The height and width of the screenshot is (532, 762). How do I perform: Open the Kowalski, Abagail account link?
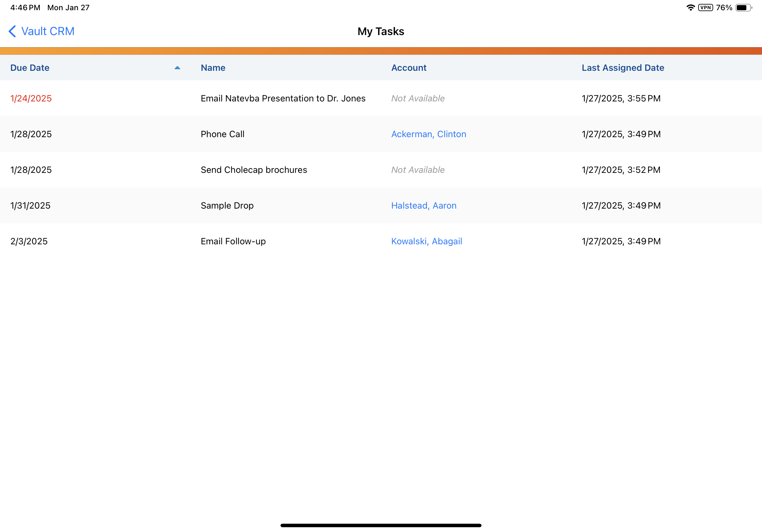[x=426, y=241]
